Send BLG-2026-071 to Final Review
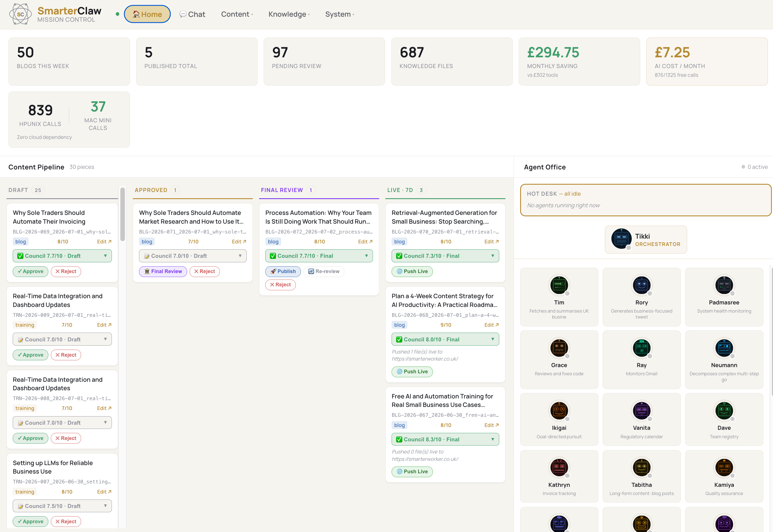 163,271
